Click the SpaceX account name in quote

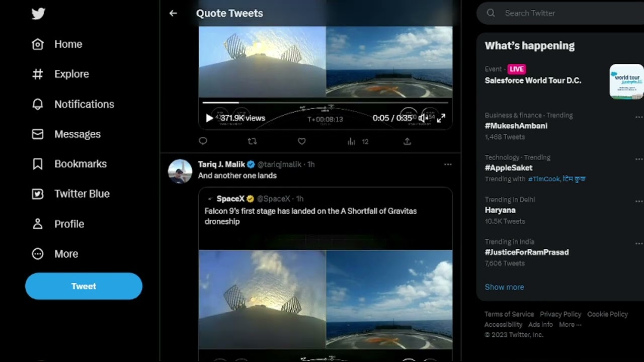tap(230, 199)
